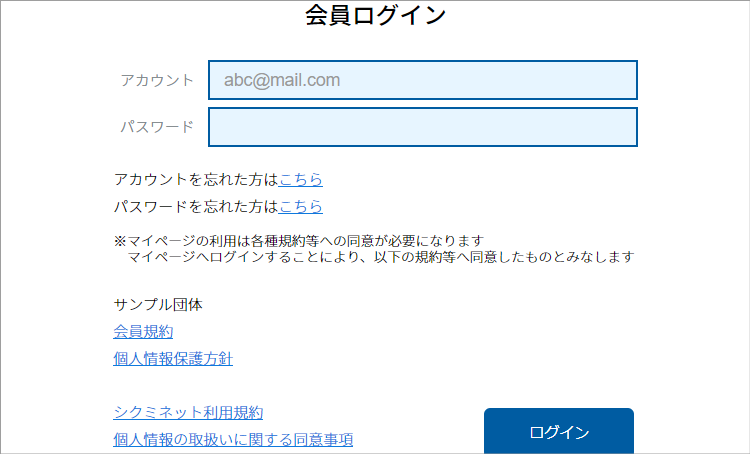Open the 個人情報の取扱いに関する同意事項 link
The image size is (750, 454).
233,439
